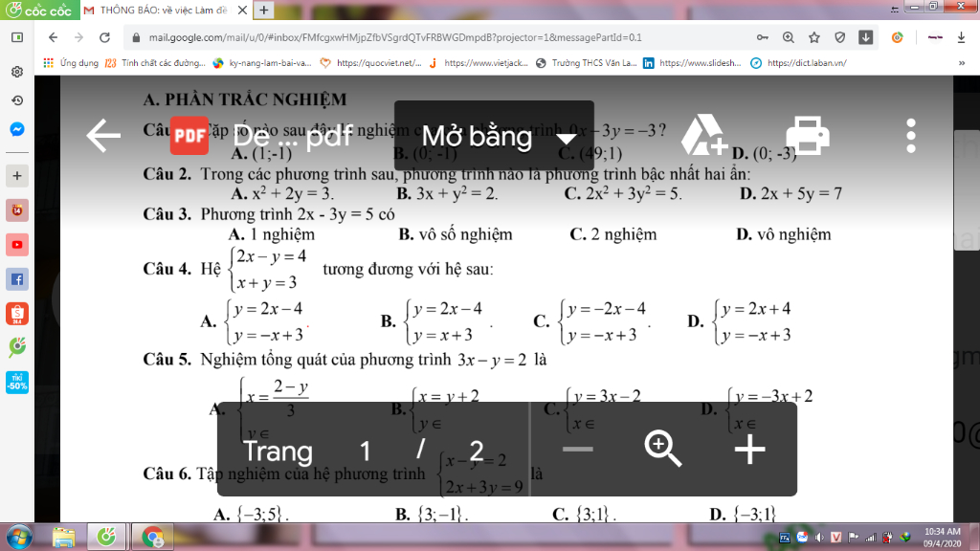Open the dict.laban.vn bookmark
980x551 pixels.
click(799, 63)
